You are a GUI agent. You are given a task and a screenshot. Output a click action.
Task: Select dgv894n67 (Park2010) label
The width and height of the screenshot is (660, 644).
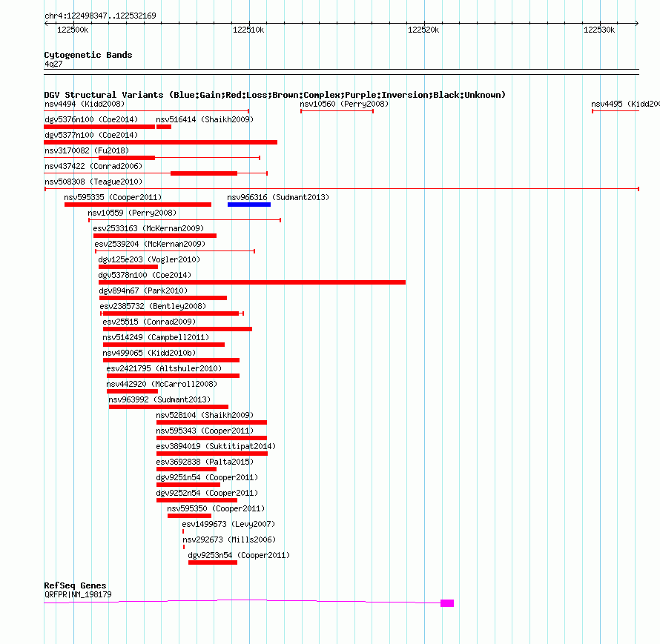click(x=143, y=291)
